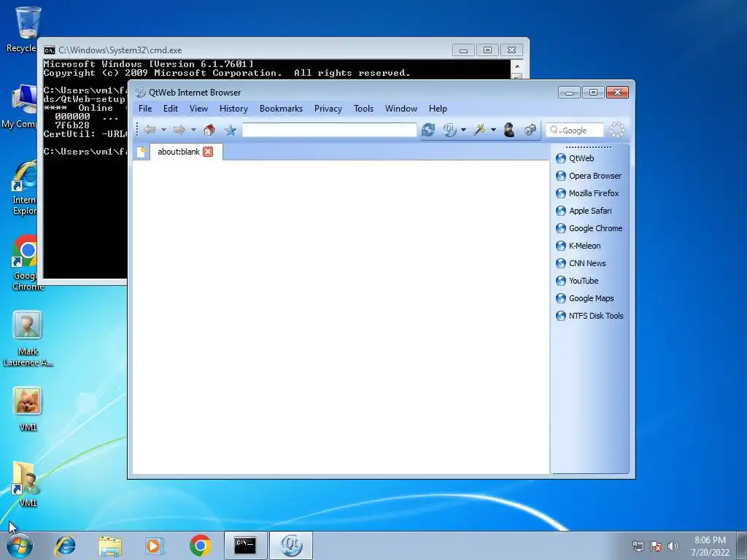Image resolution: width=747 pixels, height=560 pixels.
Task: Select Internet Explorer desktop shortcut
Action: (24, 188)
